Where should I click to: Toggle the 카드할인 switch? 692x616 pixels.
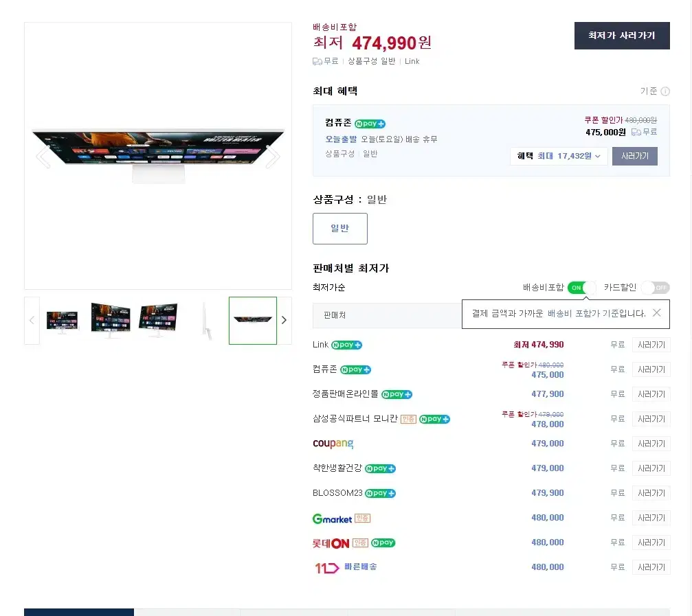point(656,288)
